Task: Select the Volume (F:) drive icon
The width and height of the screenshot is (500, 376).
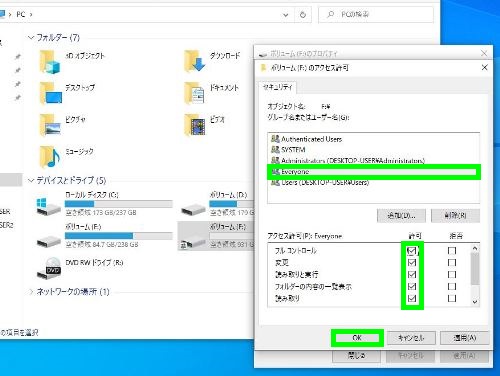Action: pos(193,243)
